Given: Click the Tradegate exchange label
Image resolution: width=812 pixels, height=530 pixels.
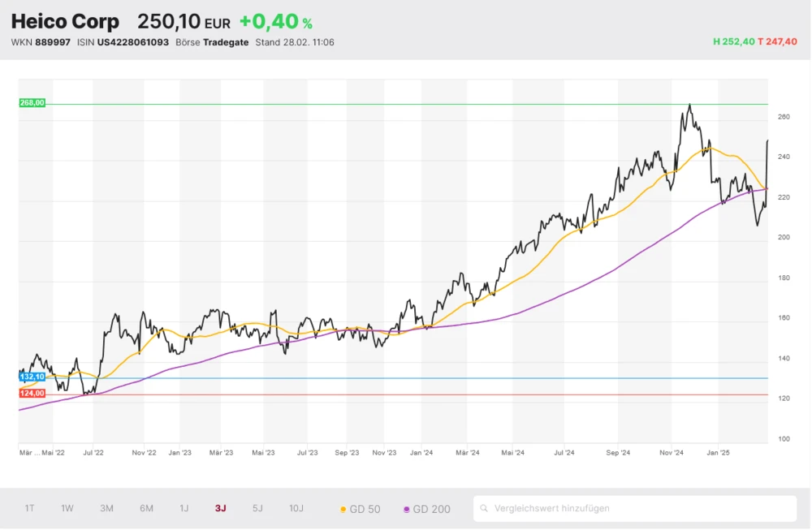Looking at the screenshot, I should pyautogui.click(x=226, y=42).
